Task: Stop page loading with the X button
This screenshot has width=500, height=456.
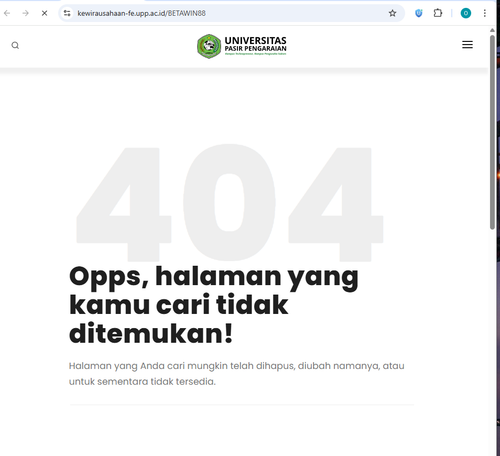Action: [44, 13]
